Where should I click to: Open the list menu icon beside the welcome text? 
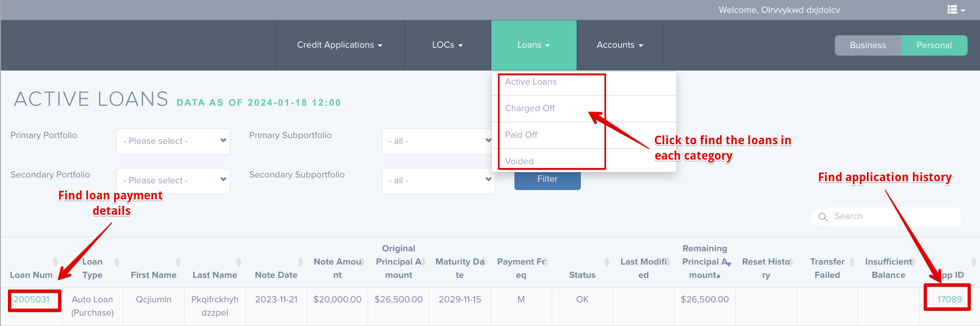point(956,10)
